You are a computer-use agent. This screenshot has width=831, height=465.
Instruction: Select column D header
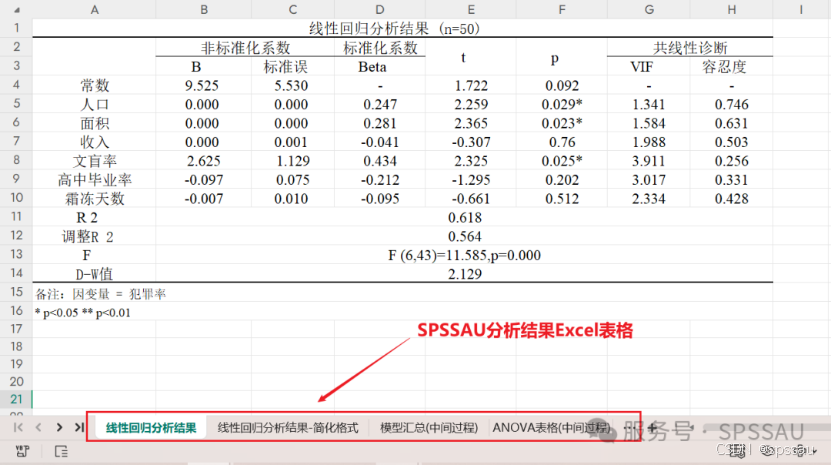(379, 10)
